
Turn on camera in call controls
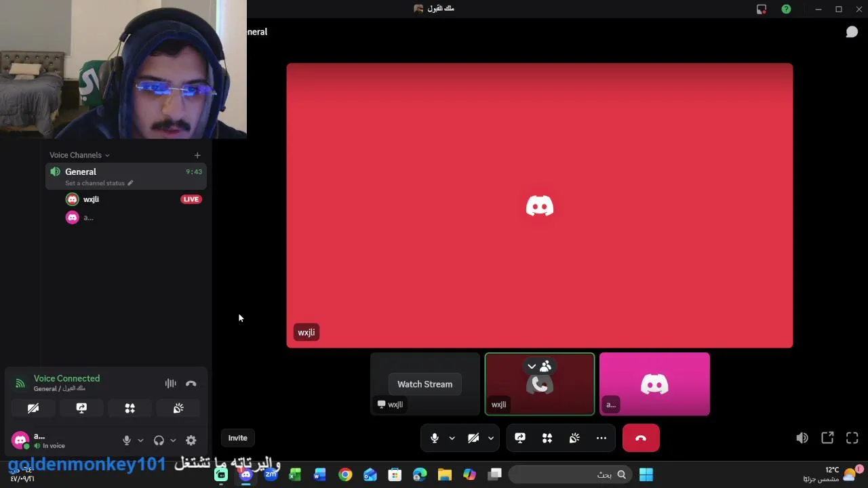pos(473,438)
